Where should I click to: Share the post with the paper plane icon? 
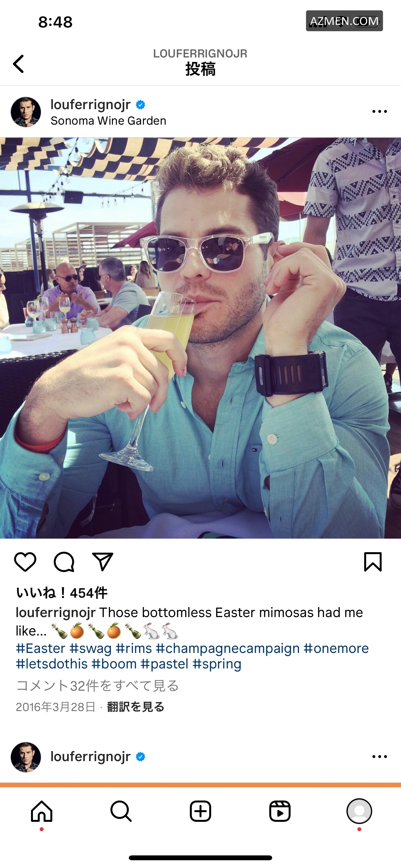click(x=103, y=562)
